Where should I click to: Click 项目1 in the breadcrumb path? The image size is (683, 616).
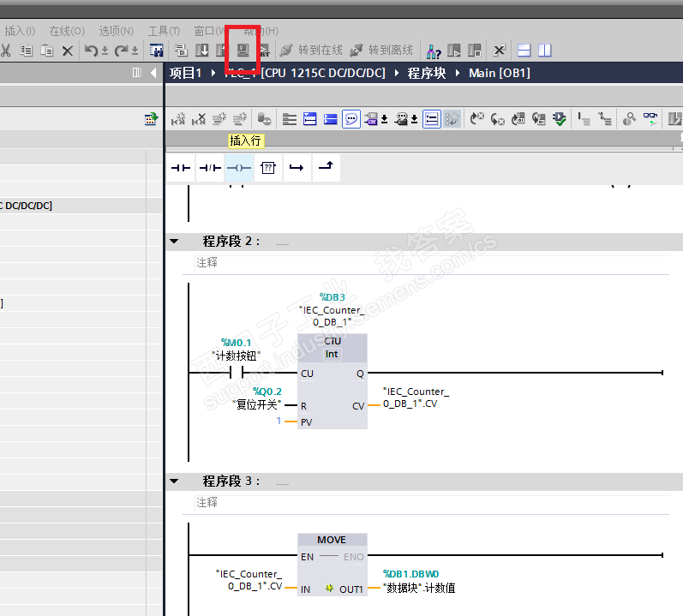pos(186,73)
